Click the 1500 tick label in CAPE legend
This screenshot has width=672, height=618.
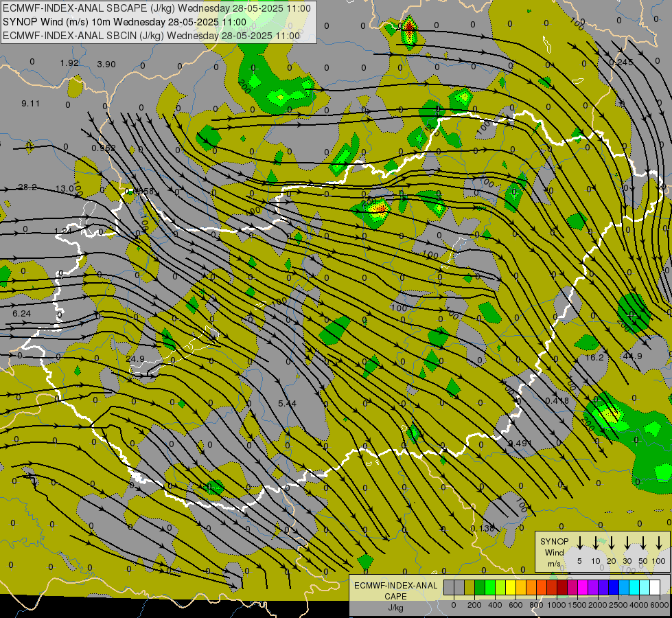click(x=577, y=605)
